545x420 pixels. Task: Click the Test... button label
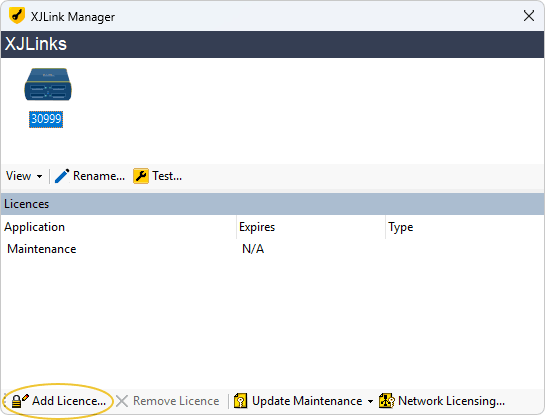(167, 176)
